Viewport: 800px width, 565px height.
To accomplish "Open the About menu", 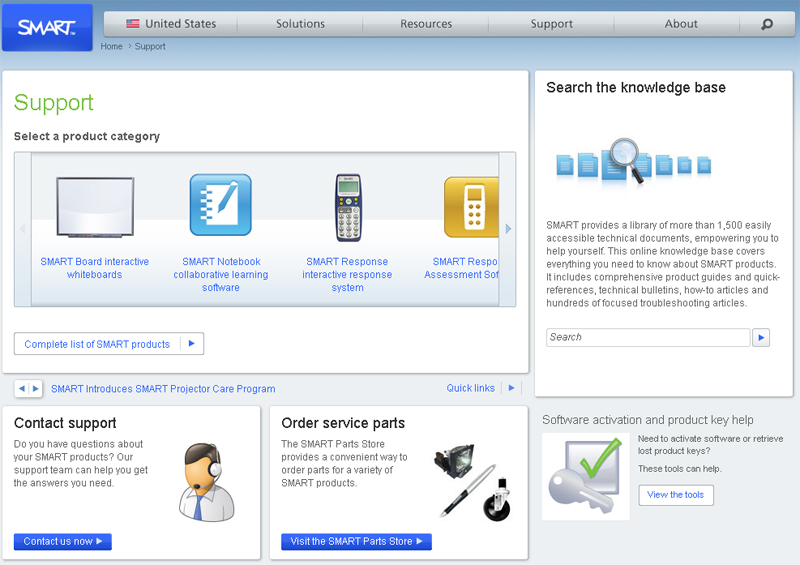I will pos(681,24).
